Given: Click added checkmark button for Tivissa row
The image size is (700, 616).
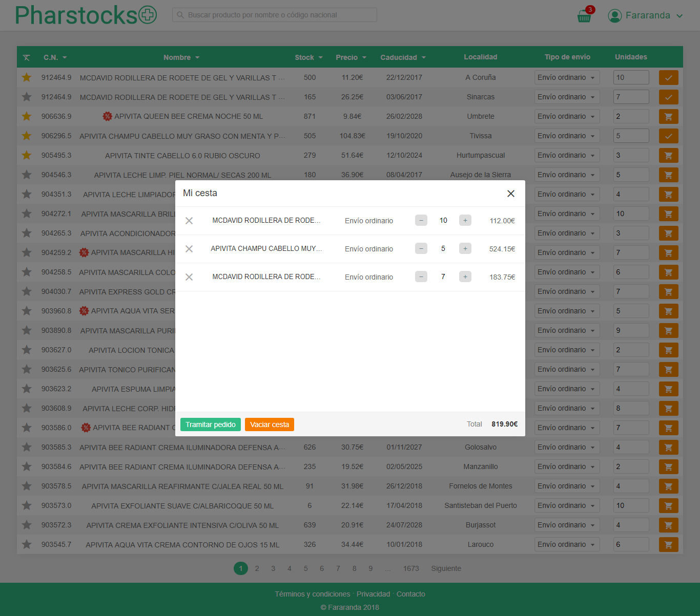Looking at the screenshot, I should tap(669, 136).
